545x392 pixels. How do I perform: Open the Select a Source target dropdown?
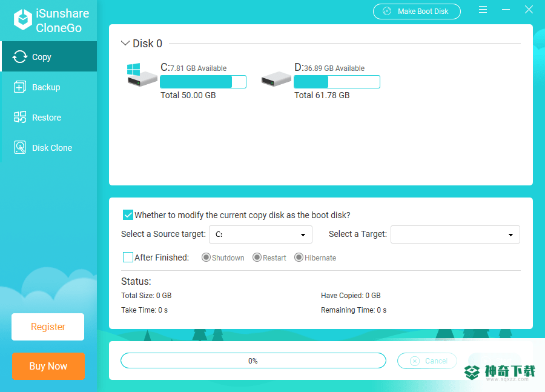[x=260, y=234]
